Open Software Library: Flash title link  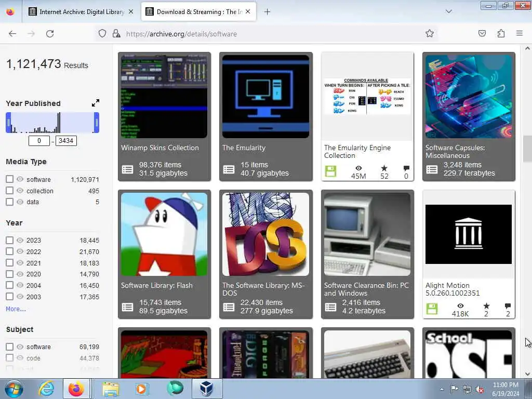pos(157,286)
